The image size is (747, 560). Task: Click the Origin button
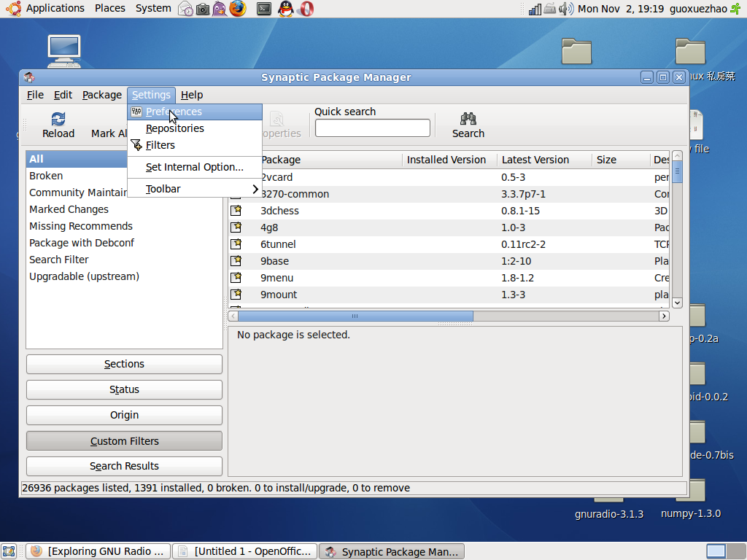pyautogui.click(x=124, y=415)
